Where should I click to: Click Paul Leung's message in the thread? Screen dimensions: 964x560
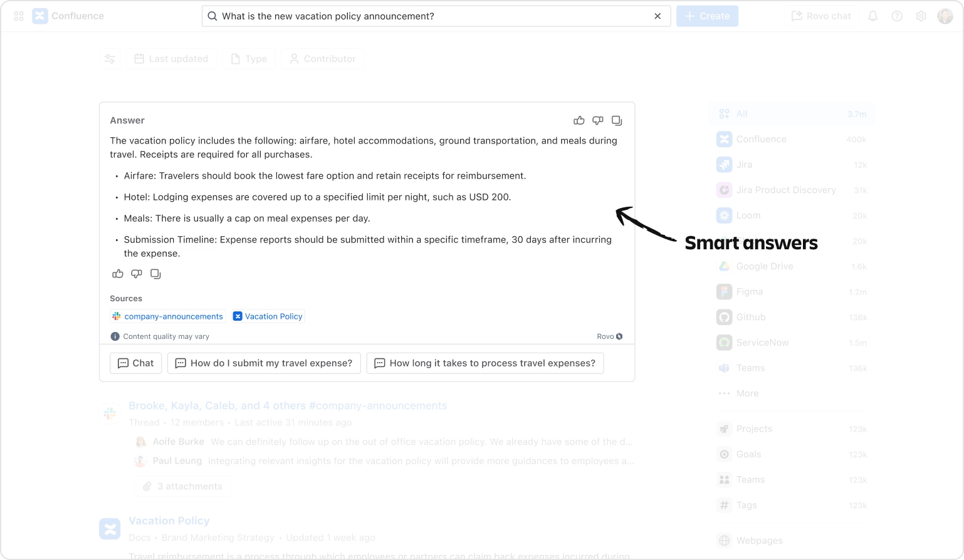[384, 461]
